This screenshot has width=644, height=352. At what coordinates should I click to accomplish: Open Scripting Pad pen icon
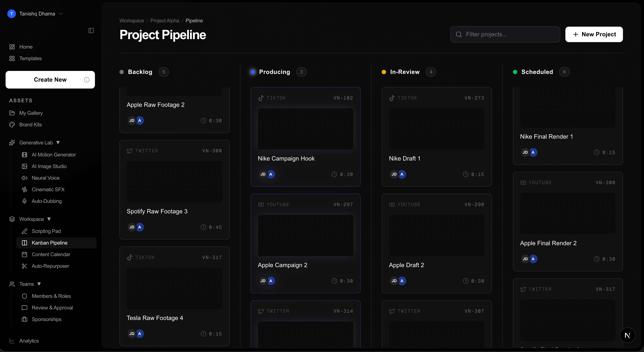[x=24, y=231]
